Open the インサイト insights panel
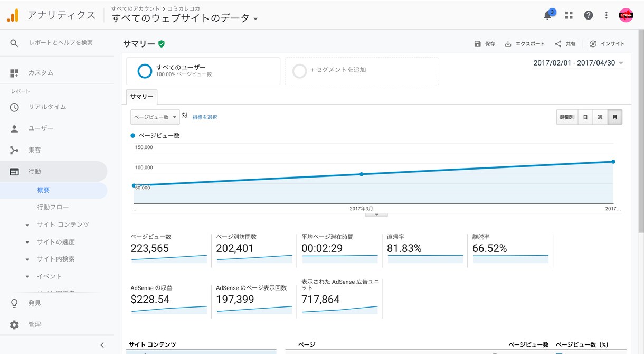644x354 pixels. tap(607, 44)
